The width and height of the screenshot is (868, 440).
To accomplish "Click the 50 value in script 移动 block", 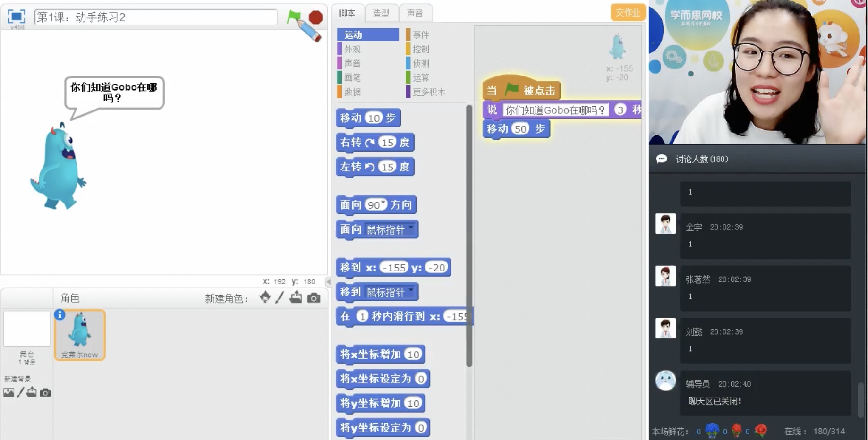I will pyautogui.click(x=520, y=129).
